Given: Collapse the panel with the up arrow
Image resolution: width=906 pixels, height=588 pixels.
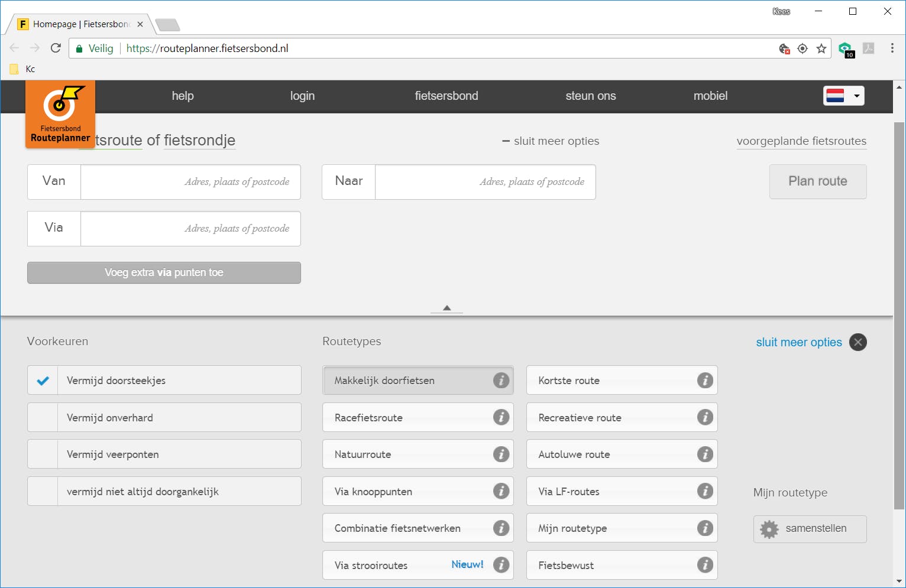Looking at the screenshot, I should [x=446, y=308].
